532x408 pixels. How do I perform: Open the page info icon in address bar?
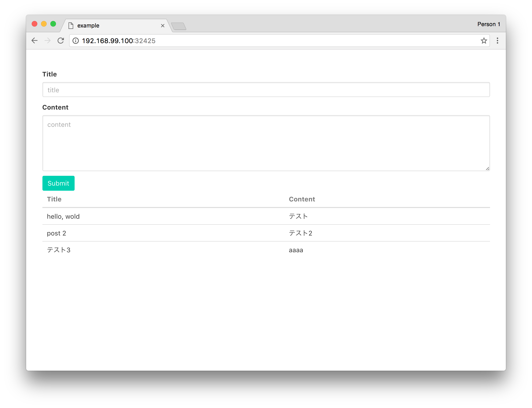[x=76, y=41]
